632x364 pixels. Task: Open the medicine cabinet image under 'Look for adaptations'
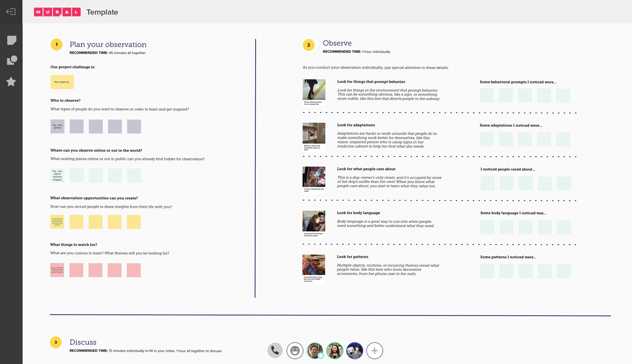314,135
